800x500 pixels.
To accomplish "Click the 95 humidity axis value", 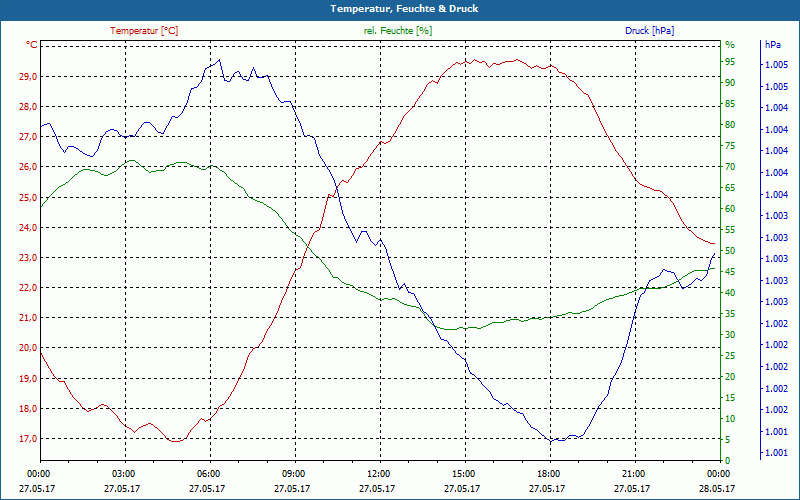I will pyautogui.click(x=730, y=62).
